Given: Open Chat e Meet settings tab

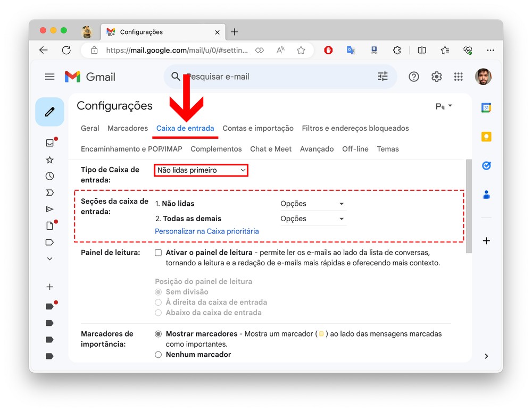Looking at the screenshot, I should click(x=271, y=149).
